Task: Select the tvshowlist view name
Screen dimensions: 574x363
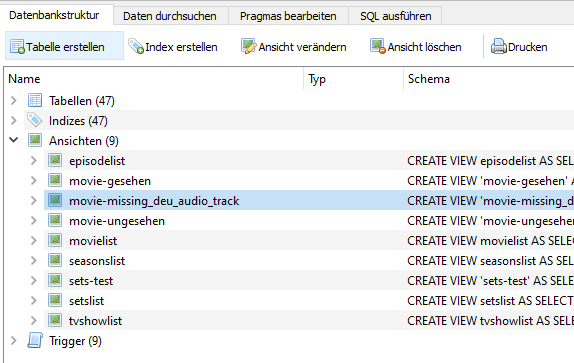Action: (95, 321)
